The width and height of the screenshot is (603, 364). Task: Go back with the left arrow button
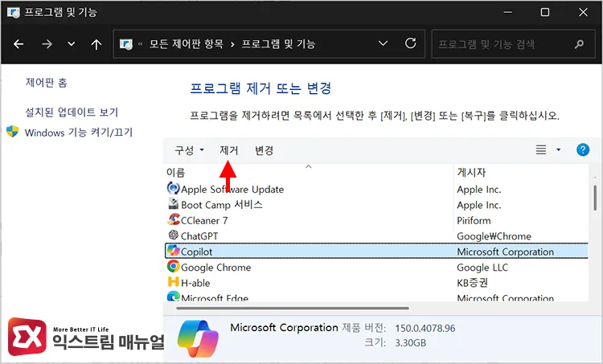pos(18,44)
